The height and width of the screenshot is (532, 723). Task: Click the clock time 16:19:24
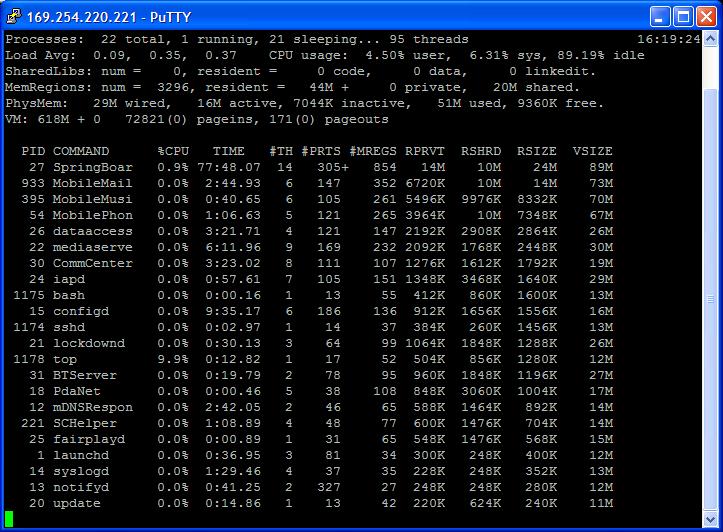(669, 39)
